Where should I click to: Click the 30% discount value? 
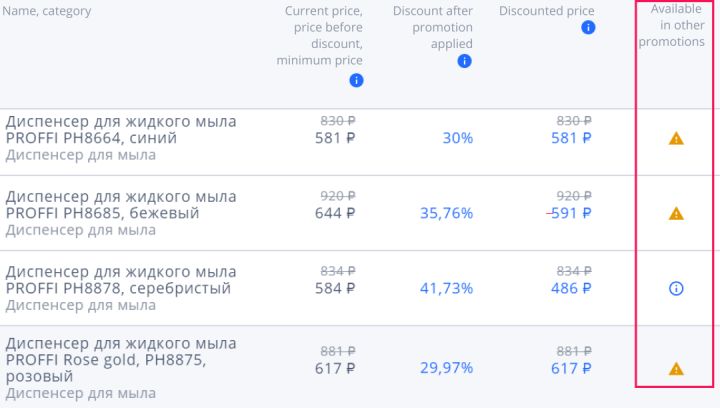click(458, 138)
